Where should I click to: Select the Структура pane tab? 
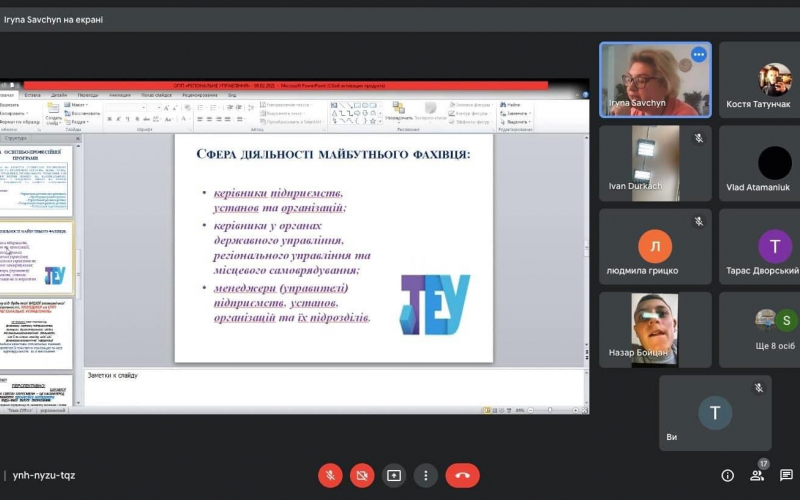[x=16, y=138]
